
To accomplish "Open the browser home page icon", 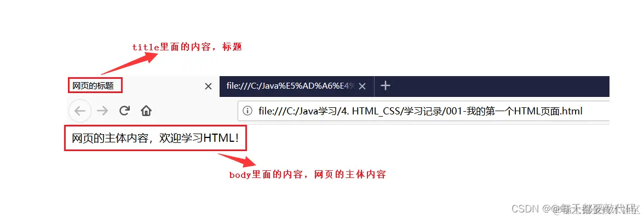I will (146, 111).
